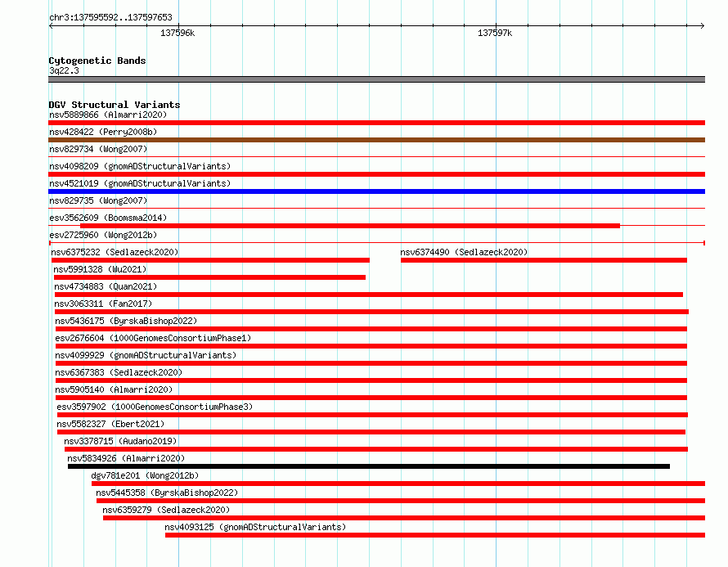The height and width of the screenshot is (567, 728).
Task: Select the brown nsv428422 (Perry2008b) bar
Action: (376, 140)
